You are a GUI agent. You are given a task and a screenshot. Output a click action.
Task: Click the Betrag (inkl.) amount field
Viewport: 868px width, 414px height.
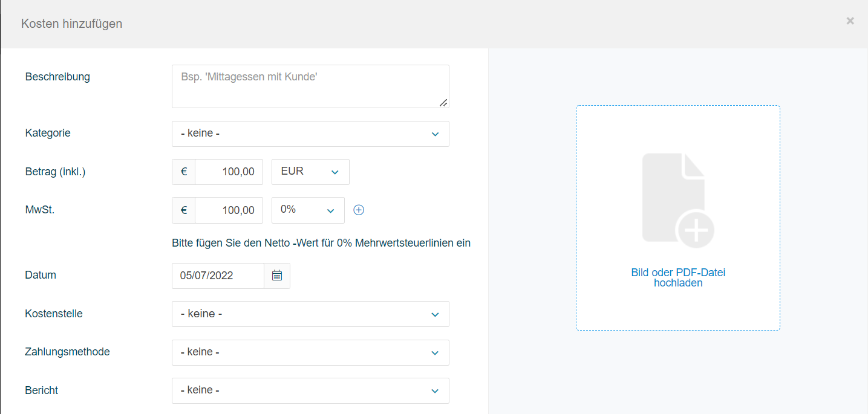pos(229,172)
